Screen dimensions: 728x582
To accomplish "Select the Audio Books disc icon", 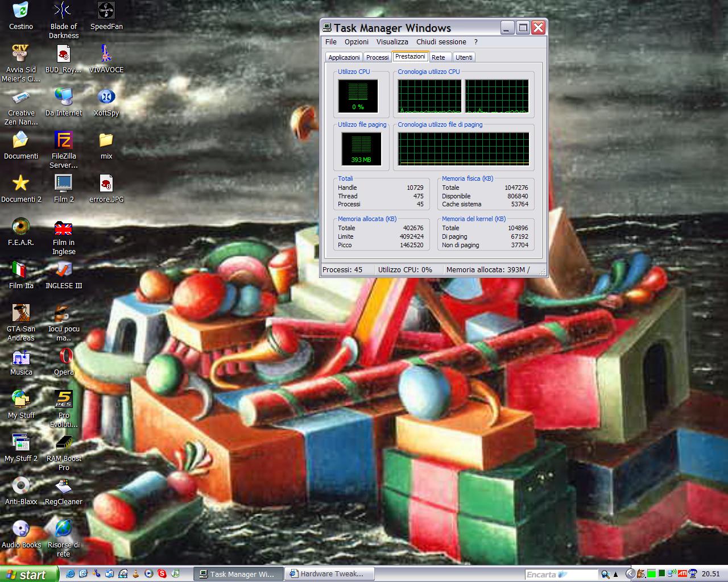I will 20,535.
